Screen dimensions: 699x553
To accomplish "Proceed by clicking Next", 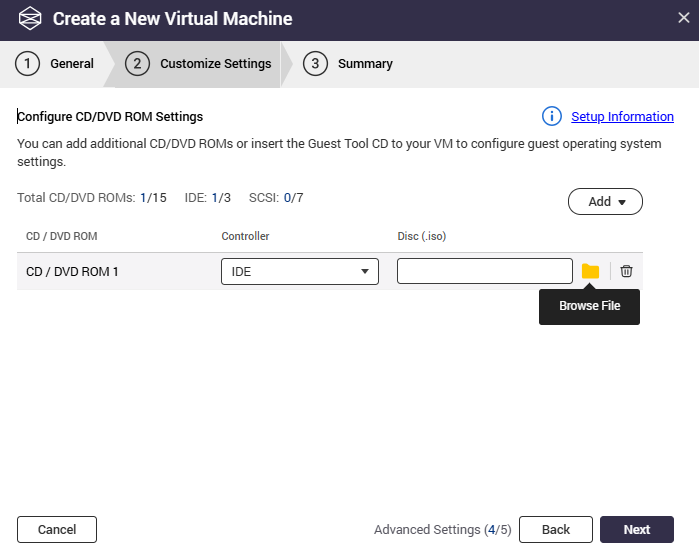I will [636, 530].
